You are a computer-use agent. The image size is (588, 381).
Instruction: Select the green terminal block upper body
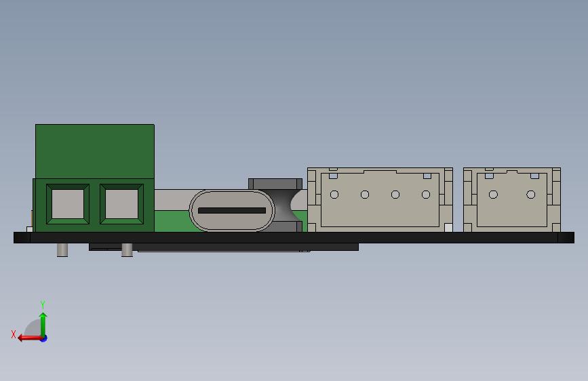click(95, 151)
